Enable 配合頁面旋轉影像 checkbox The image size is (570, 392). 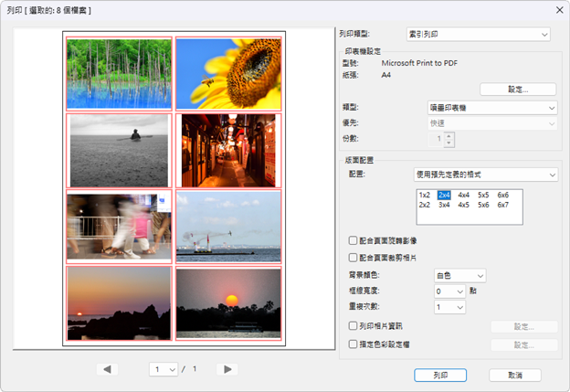(354, 240)
